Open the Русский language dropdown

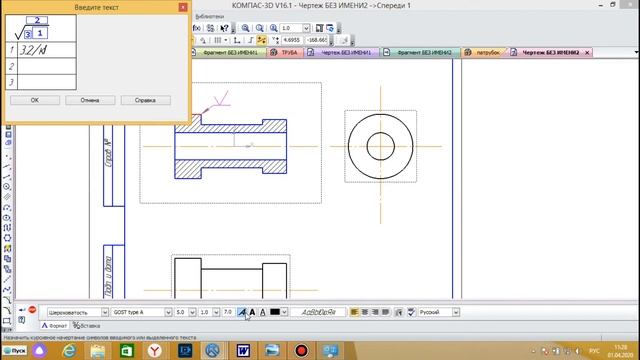click(x=456, y=312)
